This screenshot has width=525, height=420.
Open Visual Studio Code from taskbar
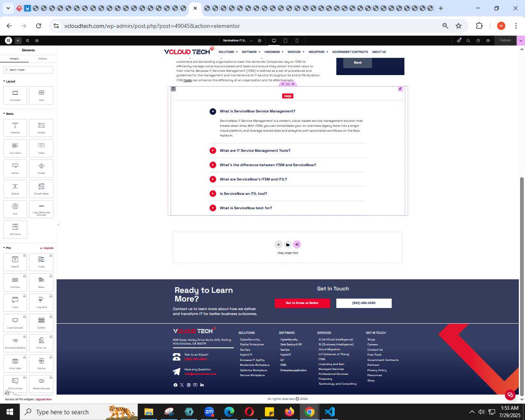[x=330, y=412]
